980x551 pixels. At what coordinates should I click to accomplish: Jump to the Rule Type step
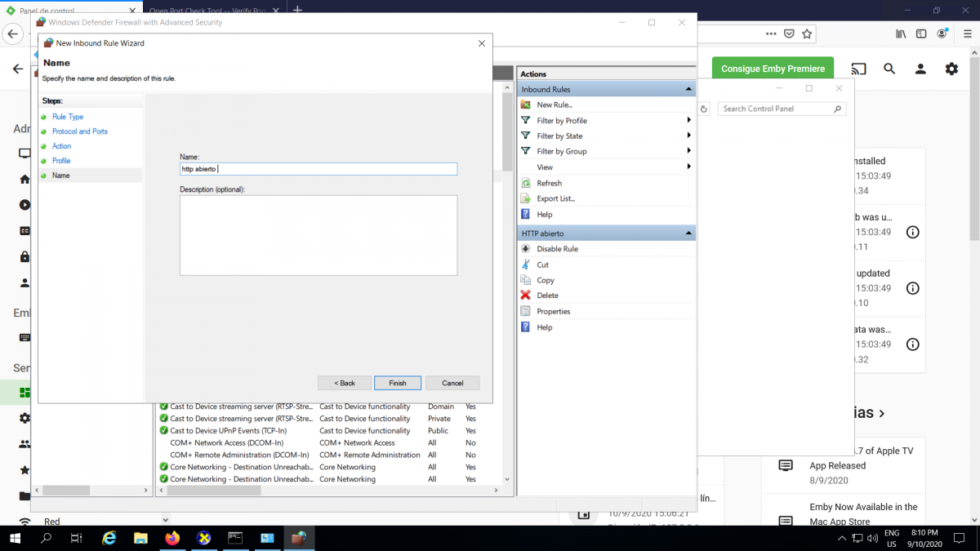click(68, 117)
